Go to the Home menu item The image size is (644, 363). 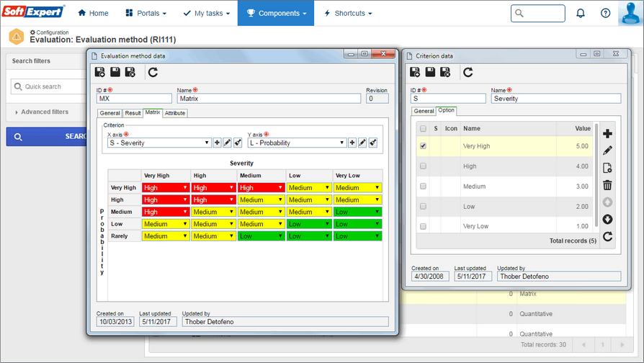pos(93,13)
